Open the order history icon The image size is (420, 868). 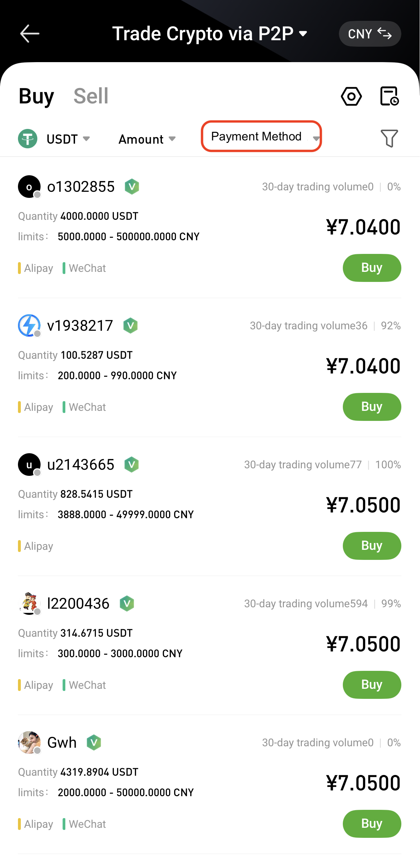click(389, 96)
